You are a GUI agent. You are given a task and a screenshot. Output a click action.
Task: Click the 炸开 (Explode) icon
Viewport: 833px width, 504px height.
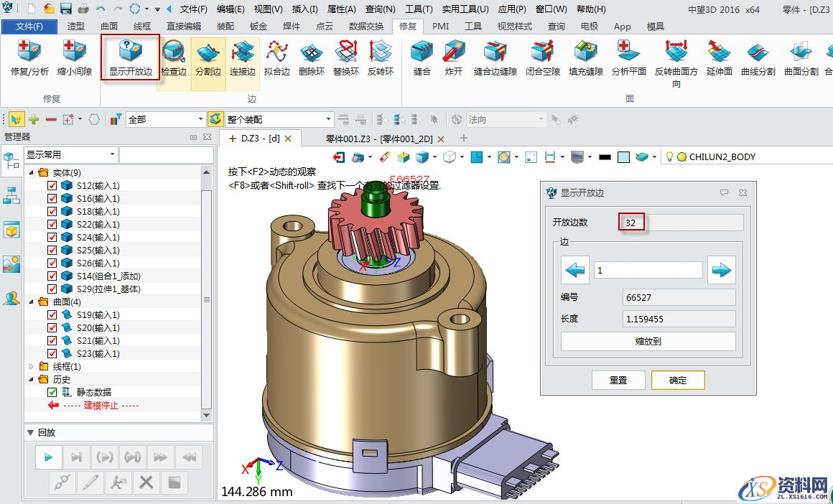[x=453, y=57]
